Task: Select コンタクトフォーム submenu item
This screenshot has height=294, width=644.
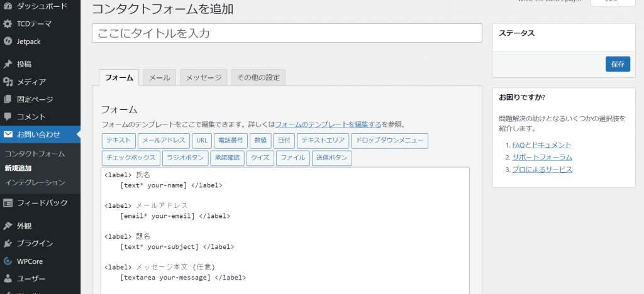Action: [35, 154]
